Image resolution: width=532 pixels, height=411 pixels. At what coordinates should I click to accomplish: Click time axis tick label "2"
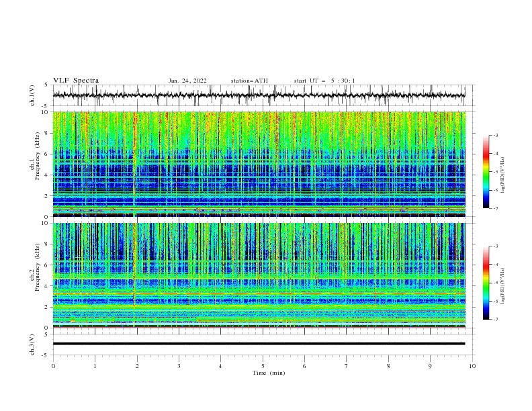[x=137, y=366]
